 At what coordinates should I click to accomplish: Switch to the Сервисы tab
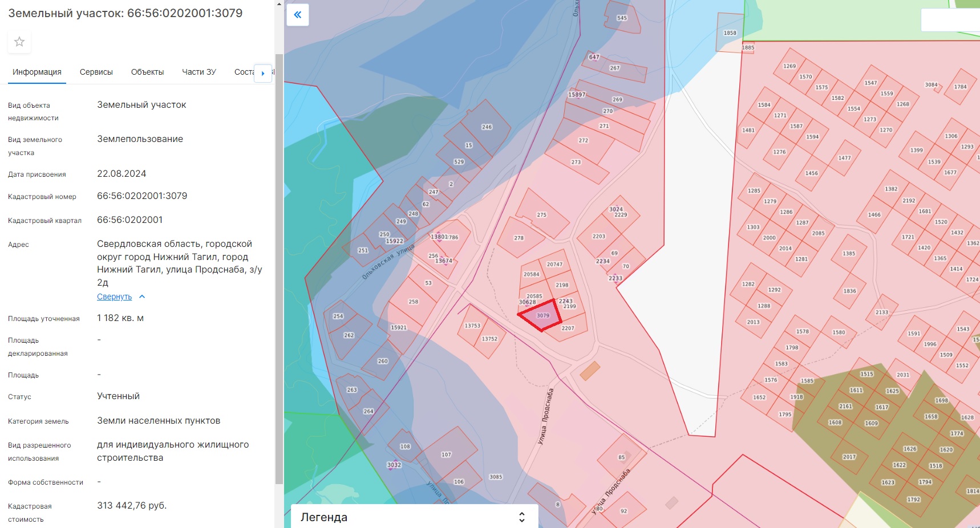tap(96, 72)
